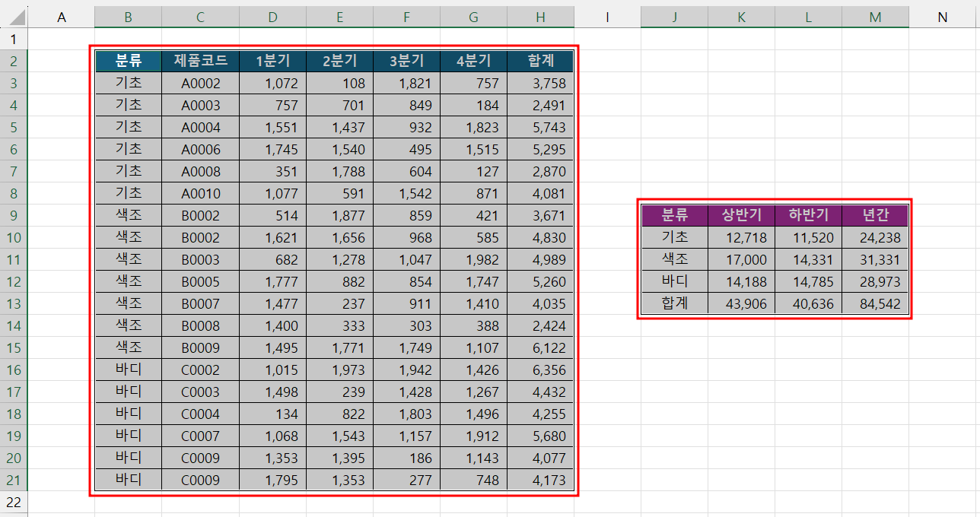Click second-half value 14,785

point(808,282)
